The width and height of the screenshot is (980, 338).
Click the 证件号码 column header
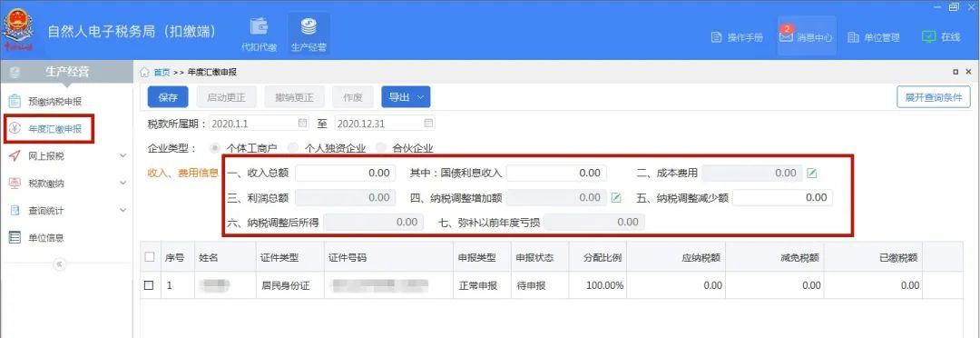pos(387,256)
